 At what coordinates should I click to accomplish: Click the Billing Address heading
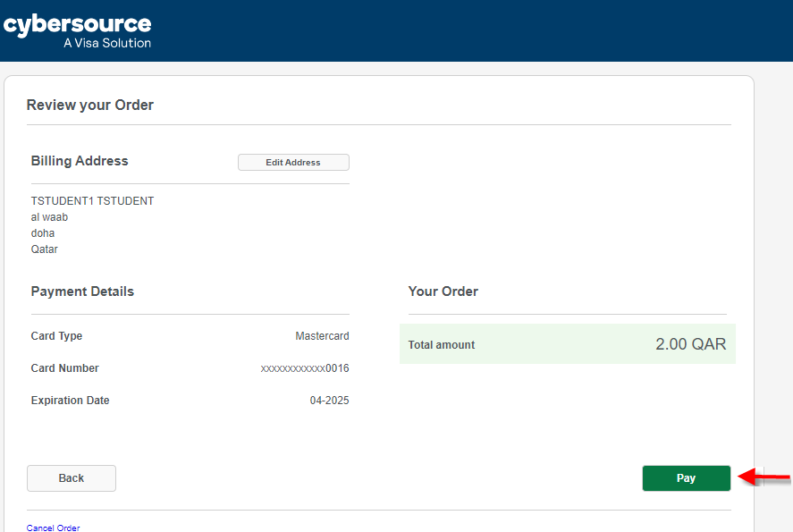tap(80, 161)
